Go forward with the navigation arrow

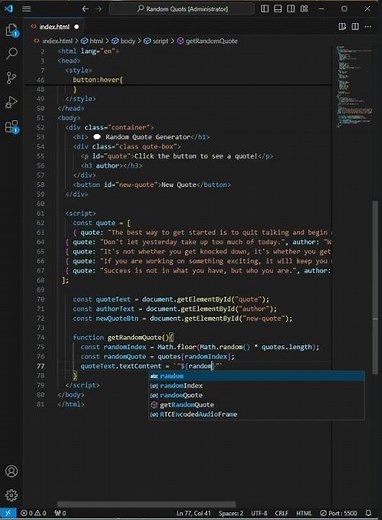99,9
